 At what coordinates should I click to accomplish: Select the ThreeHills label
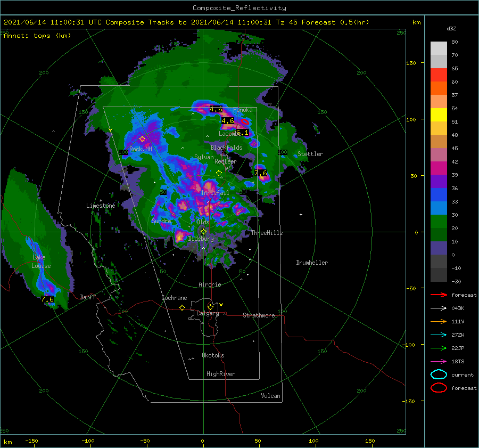point(267,233)
